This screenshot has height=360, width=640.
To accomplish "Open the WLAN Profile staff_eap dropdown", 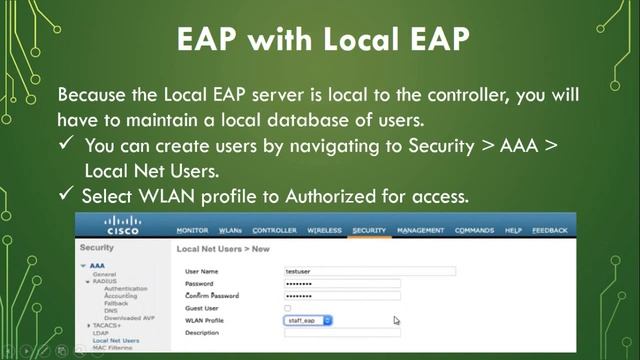I will [308, 320].
